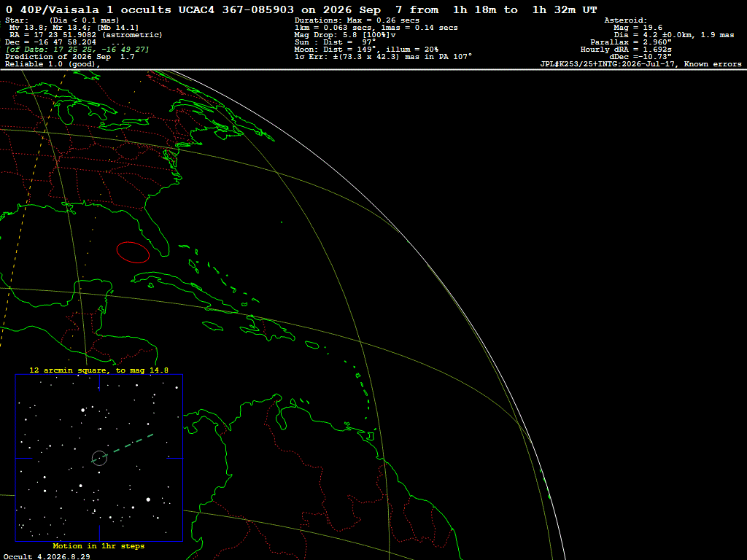This screenshot has width=747, height=560.
Task: Click the target star circle in the finder chart
Action: 99,458
